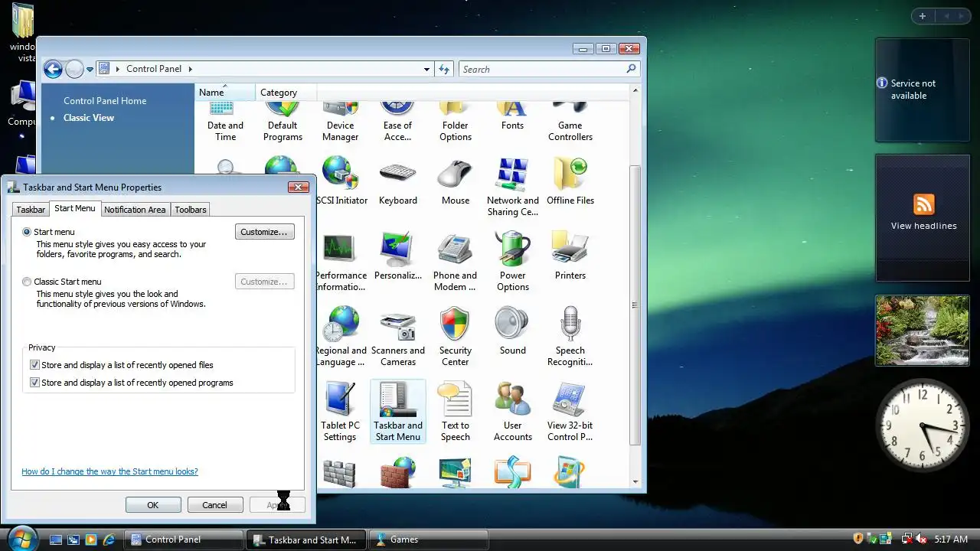Click the slideshow waterfall picture gadget

[x=923, y=330]
